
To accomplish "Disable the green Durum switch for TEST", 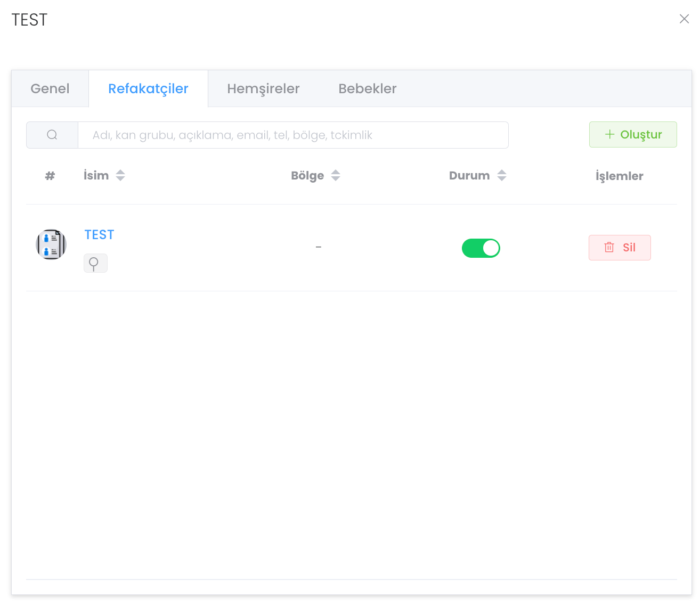I will tap(481, 248).
